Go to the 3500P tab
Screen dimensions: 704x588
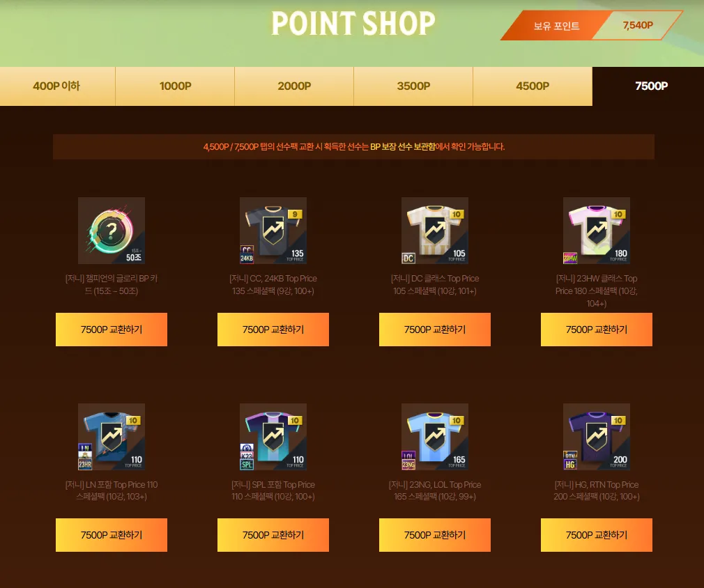coord(413,86)
